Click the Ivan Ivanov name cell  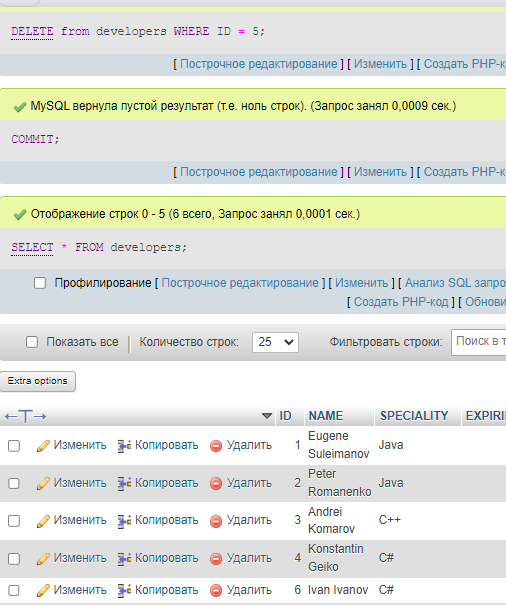(x=338, y=590)
